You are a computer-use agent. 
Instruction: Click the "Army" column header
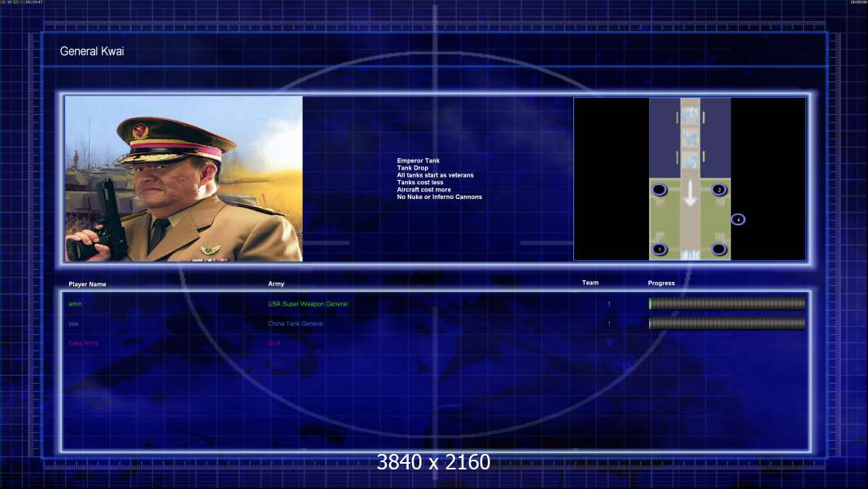pos(276,284)
